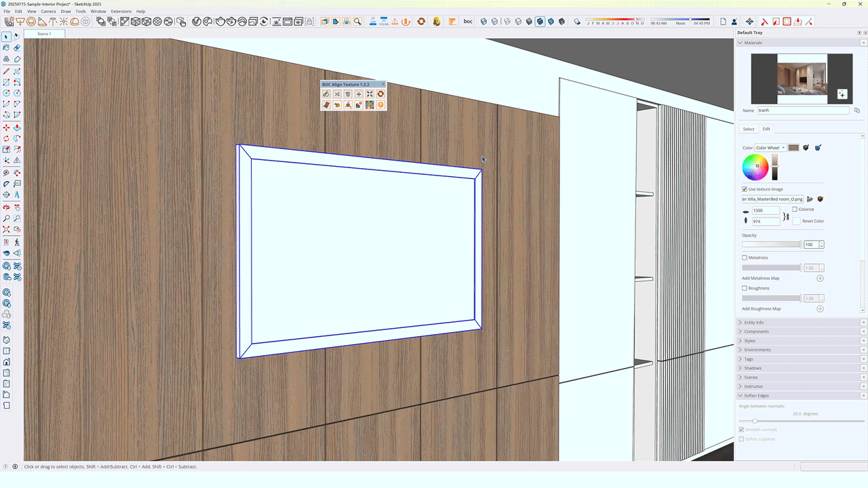This screenshot has height=488, width=868.
Task: Choose the Zoom magnifier tool
Action: point(7,218)
